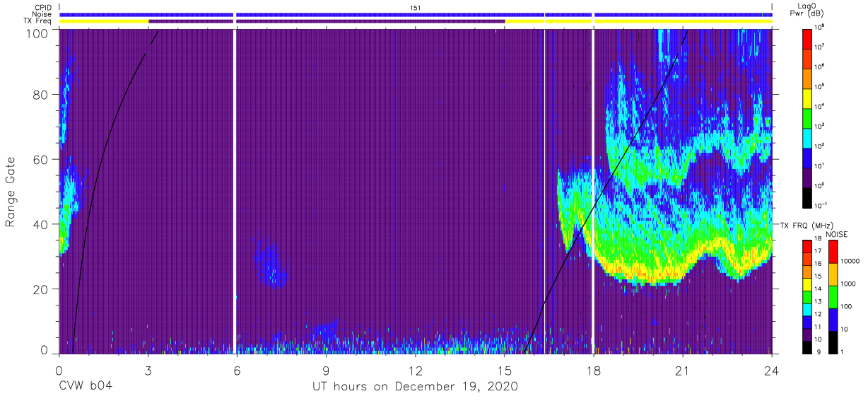Viewport: 868px width, 401px height.
Task: Click the 80 label on the Range Gate axis
Action: [x=40, y=95]
